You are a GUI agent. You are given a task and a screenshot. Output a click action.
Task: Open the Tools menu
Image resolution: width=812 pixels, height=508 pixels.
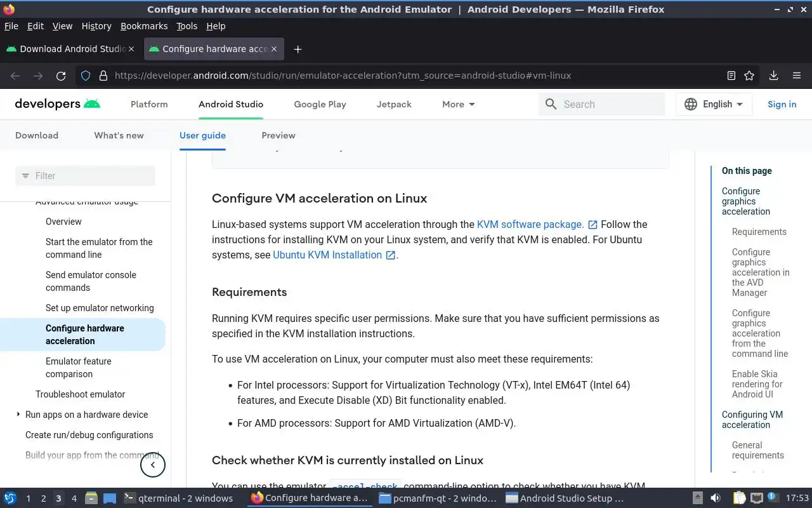pyautogui.click(x=187, y=26)
